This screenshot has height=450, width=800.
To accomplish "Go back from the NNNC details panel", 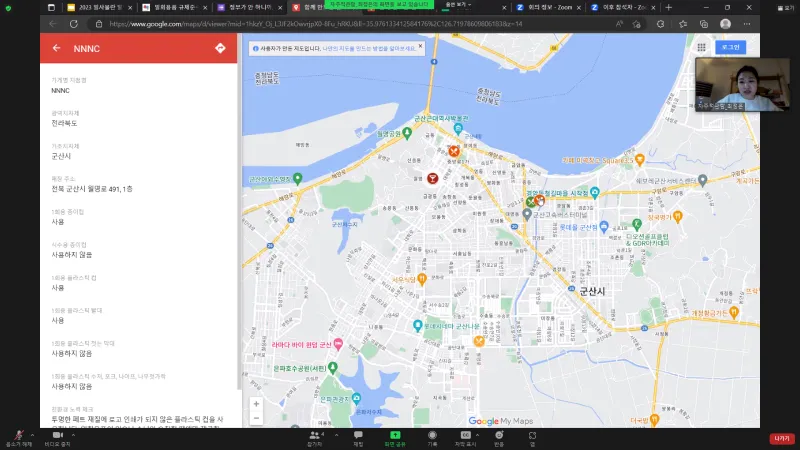I will point(57,48).
